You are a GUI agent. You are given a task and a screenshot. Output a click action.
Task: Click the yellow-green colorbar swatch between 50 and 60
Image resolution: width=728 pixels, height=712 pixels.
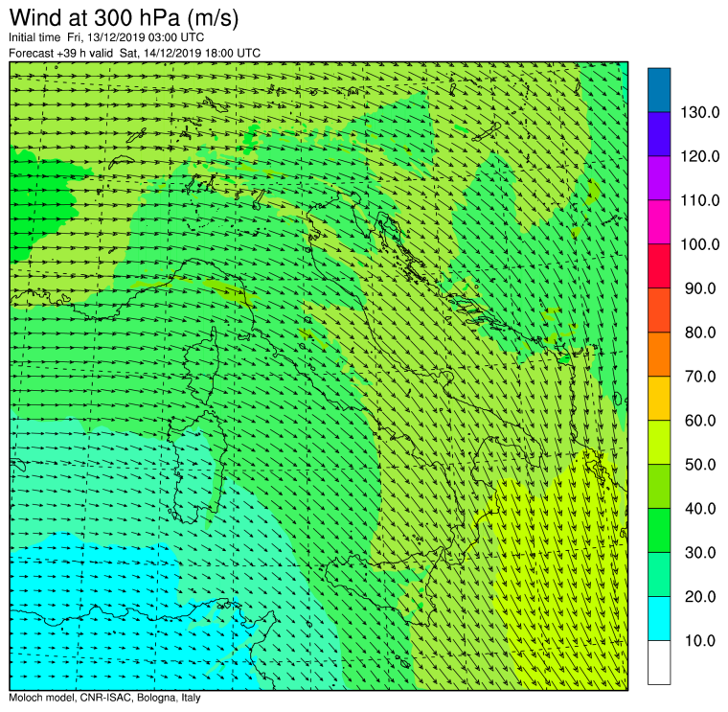pos(659,442)
